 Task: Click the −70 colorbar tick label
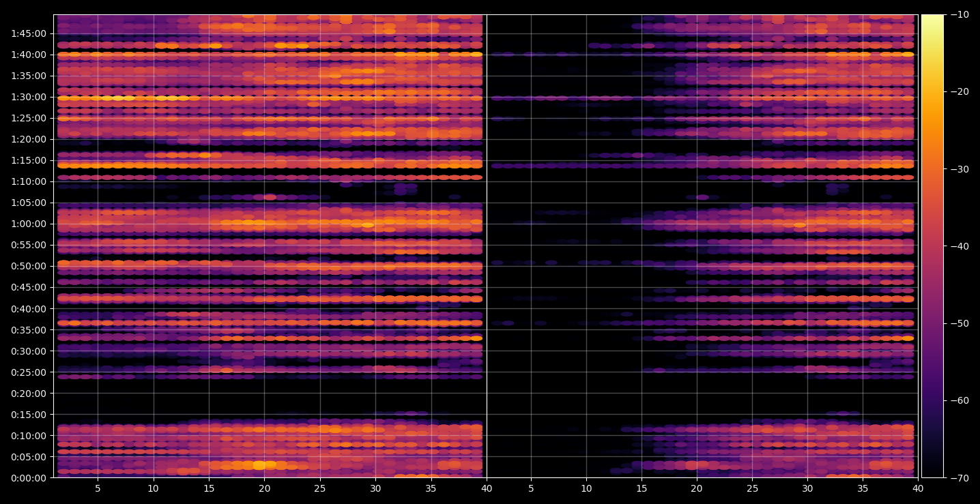(959, 477)
